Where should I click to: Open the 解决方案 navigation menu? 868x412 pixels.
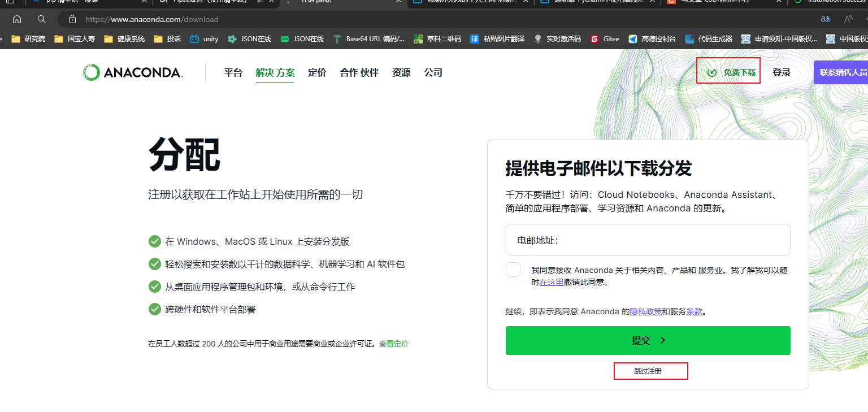coord(275,72)
